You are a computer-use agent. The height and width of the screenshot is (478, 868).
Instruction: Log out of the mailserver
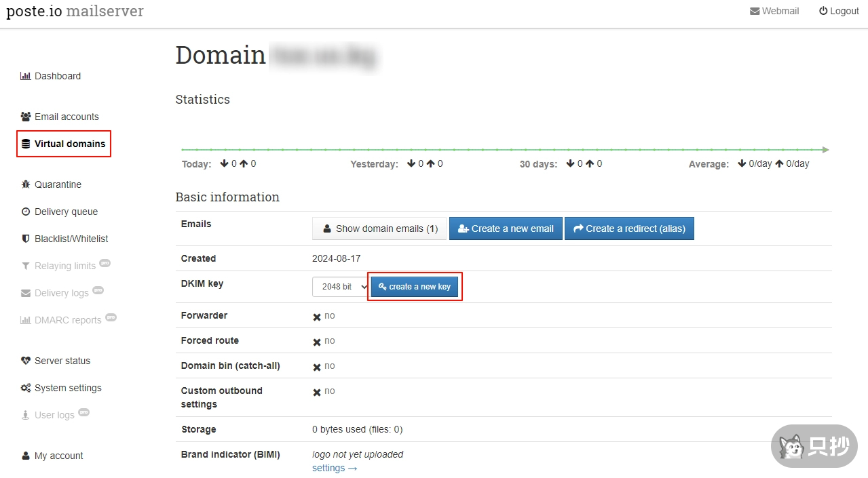tap(839, 11)
